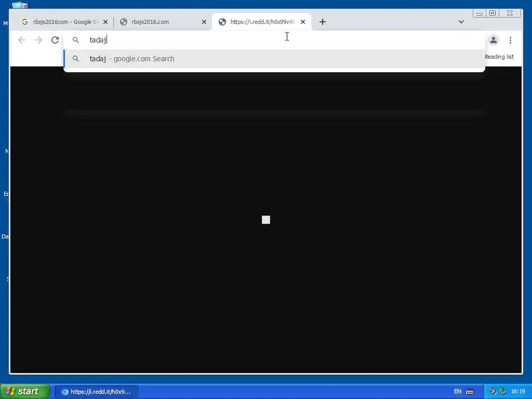Image resolution: width=532 pixels, height=399 pixels.
Task: Reload the current page
Action: click(x=55, y=40)
